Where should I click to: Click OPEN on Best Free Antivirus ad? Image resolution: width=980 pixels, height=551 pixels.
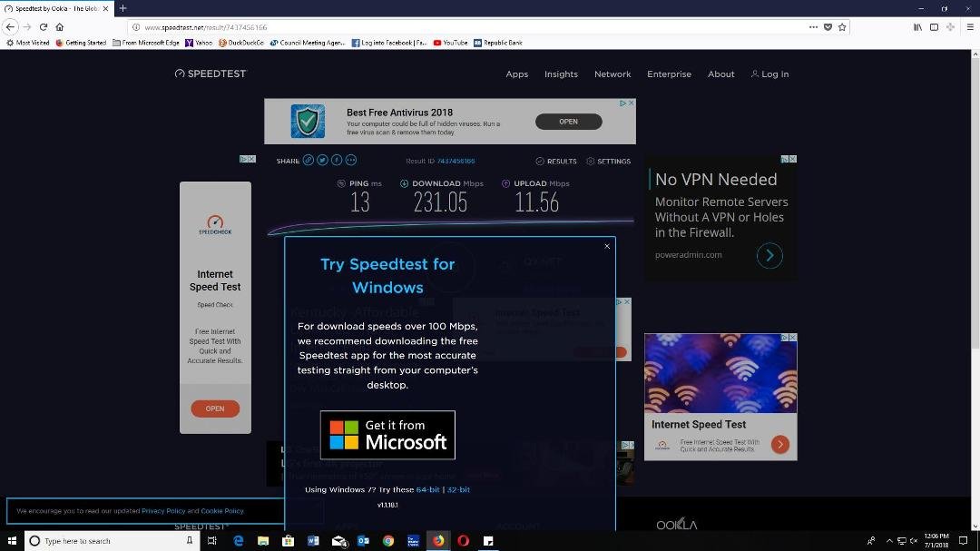(568, 122)
